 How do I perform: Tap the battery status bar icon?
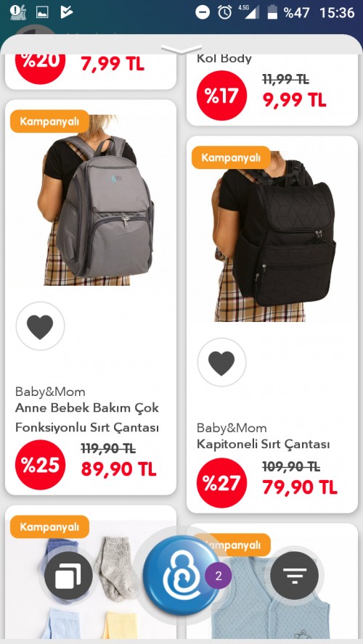click(x=272, y=12)
